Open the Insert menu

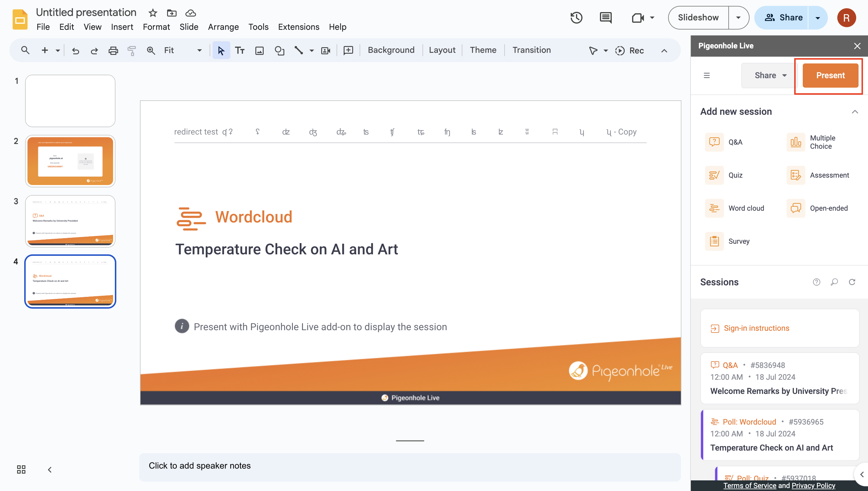(x=122, y=27)
